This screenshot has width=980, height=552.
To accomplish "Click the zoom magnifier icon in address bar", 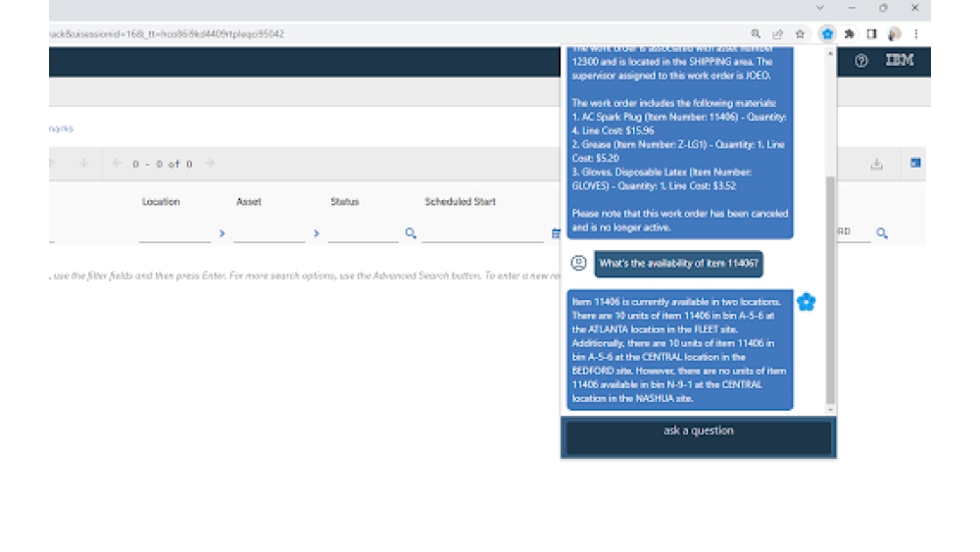I will pos(756,33).
